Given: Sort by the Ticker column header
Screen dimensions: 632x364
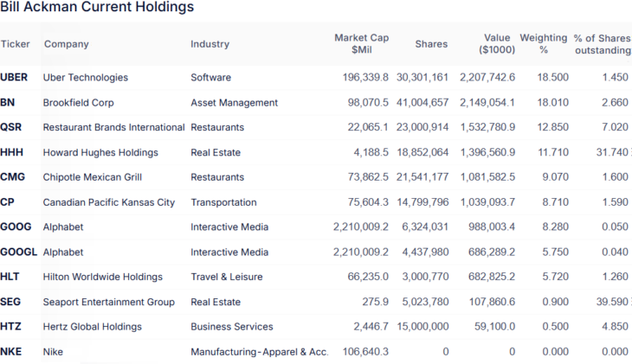Looking at the screenshot, I should tap(16, 44).
